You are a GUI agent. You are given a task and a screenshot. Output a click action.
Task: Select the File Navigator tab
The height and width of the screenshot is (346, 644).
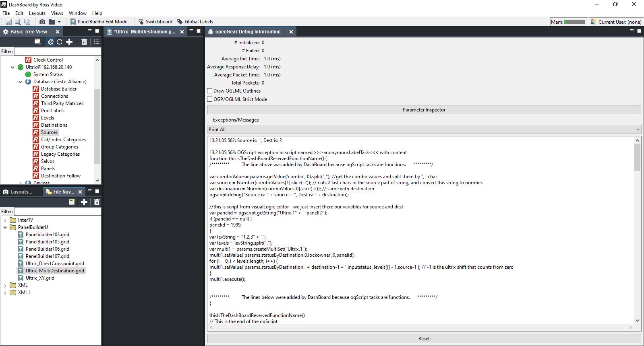coord(63,192)
